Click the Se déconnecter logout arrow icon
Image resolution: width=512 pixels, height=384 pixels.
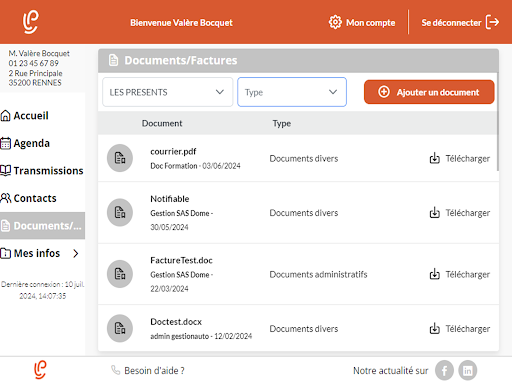(492, 22)
